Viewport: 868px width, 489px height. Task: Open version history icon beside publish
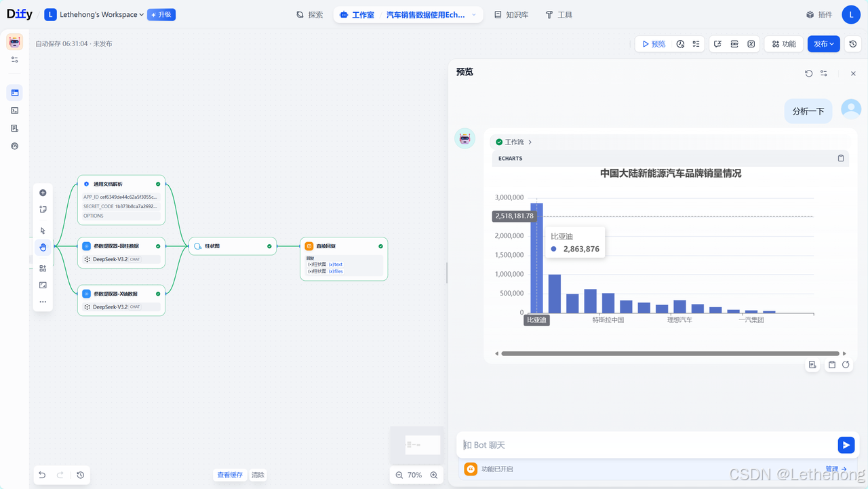pos(853,43)
